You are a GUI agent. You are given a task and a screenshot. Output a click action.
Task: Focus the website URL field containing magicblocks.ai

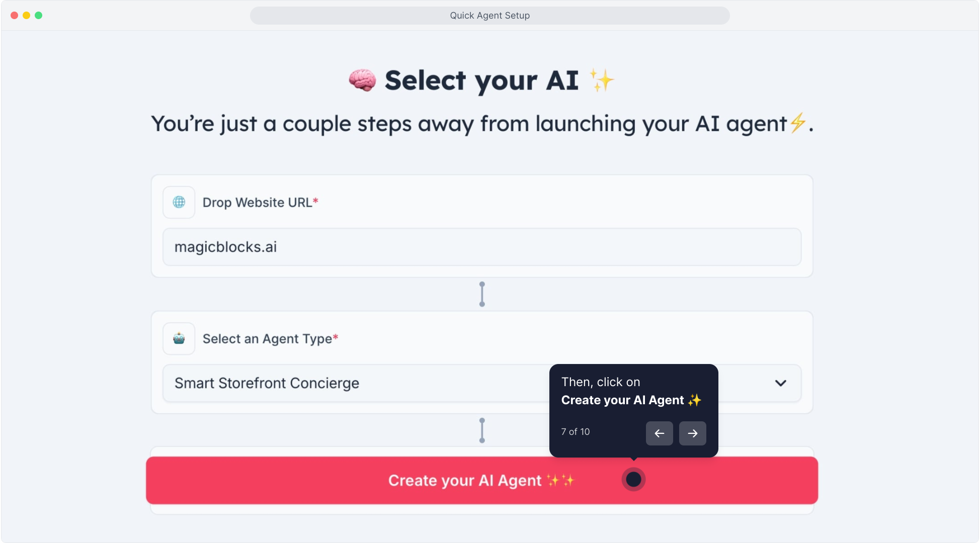(481, 247)
